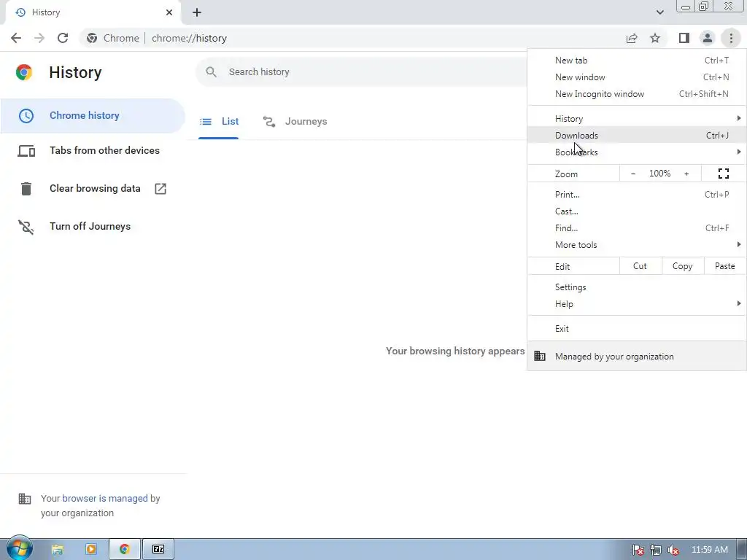The height and width of the screenshot is (560, 747).
Task: Open Downloads from the menu
Action: pyautogui.click(x=637, y=135)
